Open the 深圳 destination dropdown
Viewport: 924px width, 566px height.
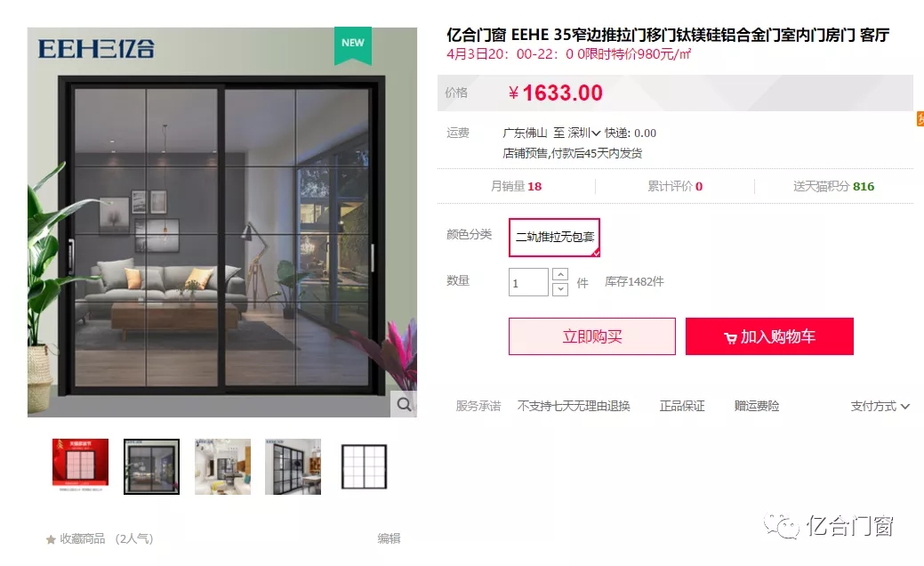[584, 133]
